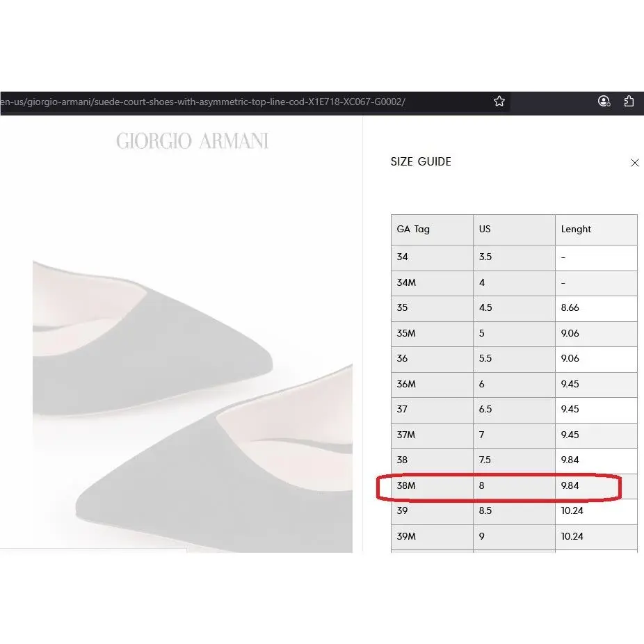The width and height of the screenshot is (644, 644).
Task: Click the dash length cell in the 34 row
Action: click(x=596, y=258)
